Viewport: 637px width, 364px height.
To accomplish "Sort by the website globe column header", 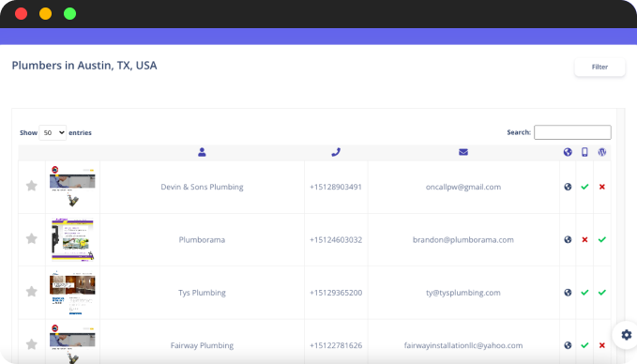I will (568, 152).
